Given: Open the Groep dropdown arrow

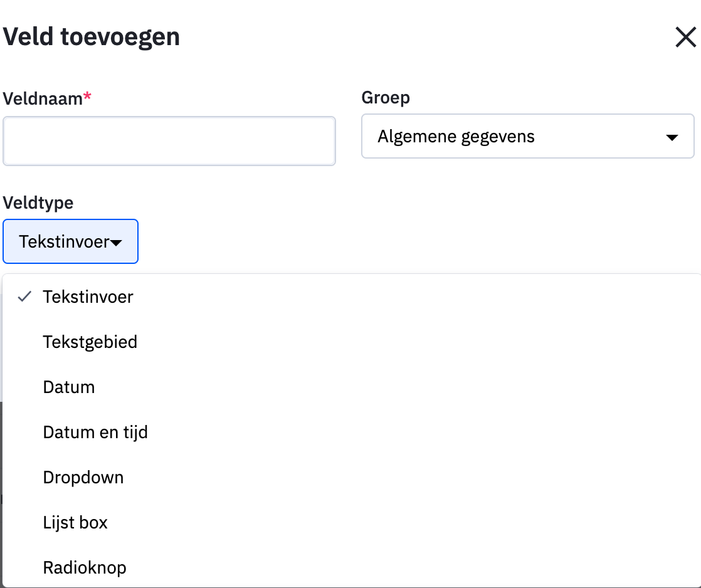Looking at the screenshot, I should (x=672, y=136).
